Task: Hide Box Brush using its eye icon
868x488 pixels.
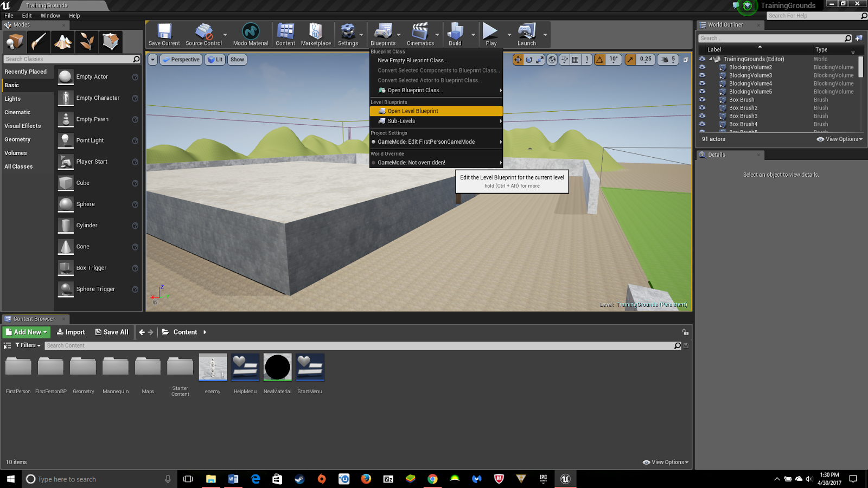Action: [x=703, y=100]
